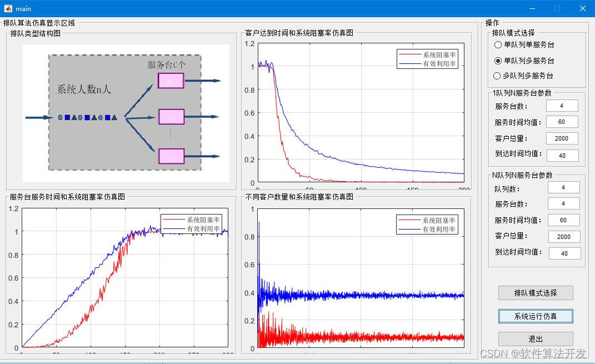Edit 客户总量 field in N队列N服务台参数
Viewport: 595px width, 364px height.
coord(564,237)
